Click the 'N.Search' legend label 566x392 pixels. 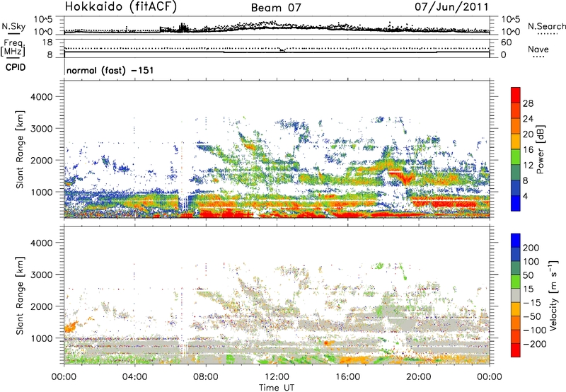pyautogui.click(x=546, y=26)
